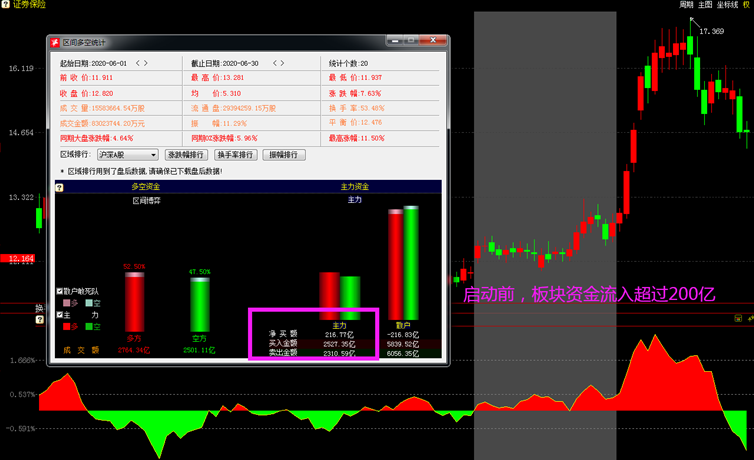Click the green 主力空 color swatch
The height and width of the screenshot is (460, 754).
tap(89, 326)
